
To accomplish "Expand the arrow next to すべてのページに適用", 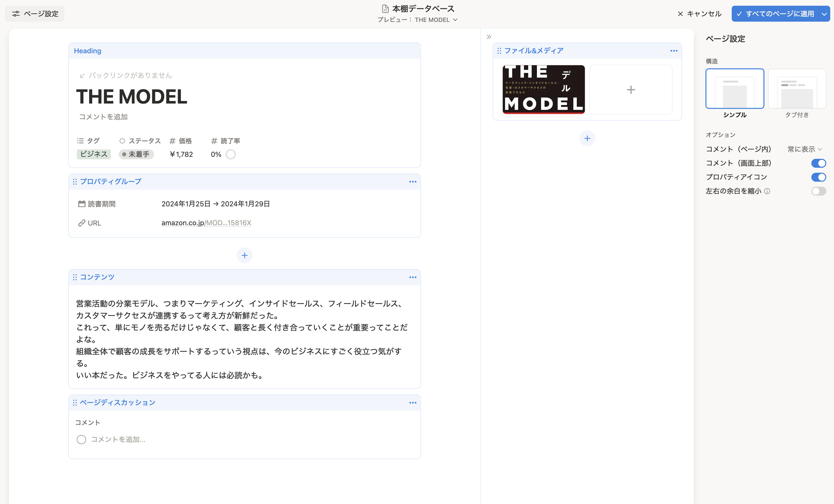I will pyautogui.click(x=824, y=14).
